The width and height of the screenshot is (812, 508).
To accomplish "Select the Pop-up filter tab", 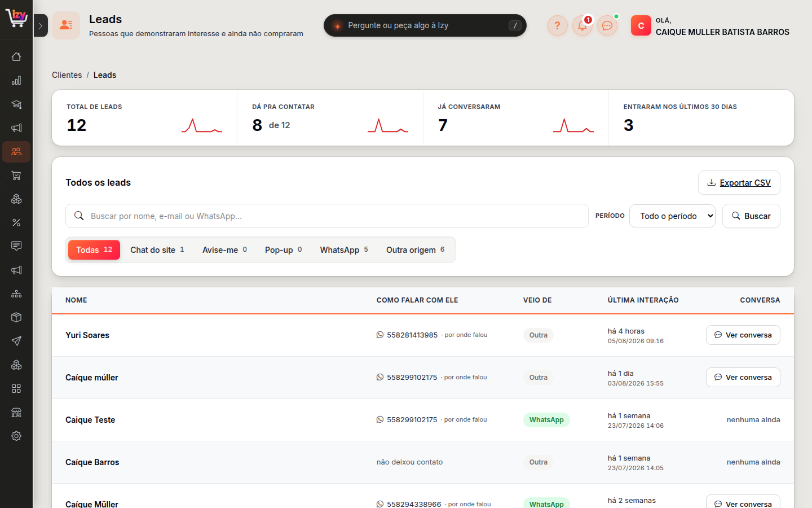I will (284, 249).
